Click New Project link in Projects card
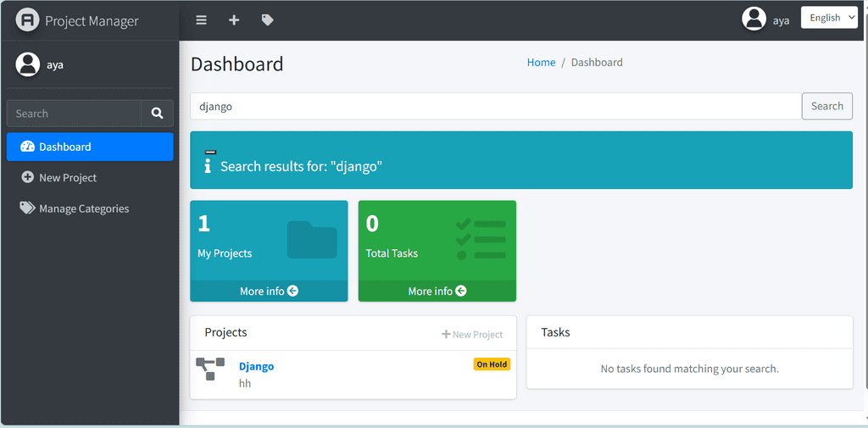The image size is (868, 428). pos(472,335)
